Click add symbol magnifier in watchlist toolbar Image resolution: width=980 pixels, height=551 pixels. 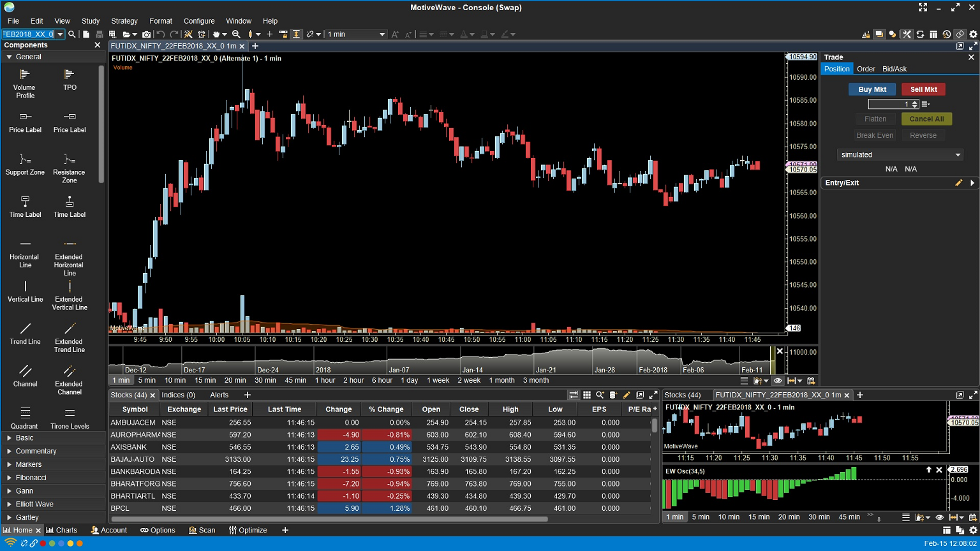(x=600, y=395)
